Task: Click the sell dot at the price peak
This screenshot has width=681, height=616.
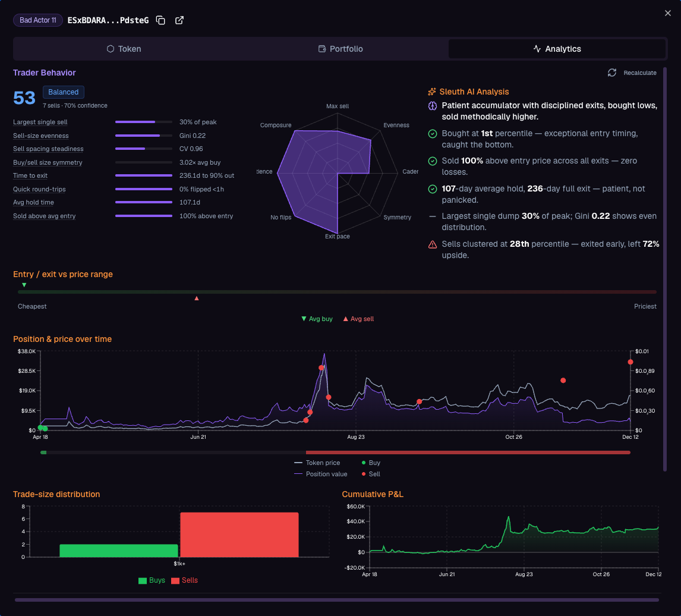Action: click(x=321, y=368)
